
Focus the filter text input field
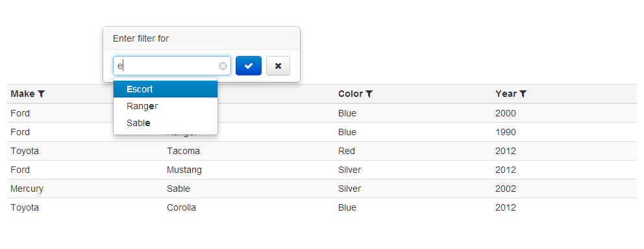tap(171, 66)
